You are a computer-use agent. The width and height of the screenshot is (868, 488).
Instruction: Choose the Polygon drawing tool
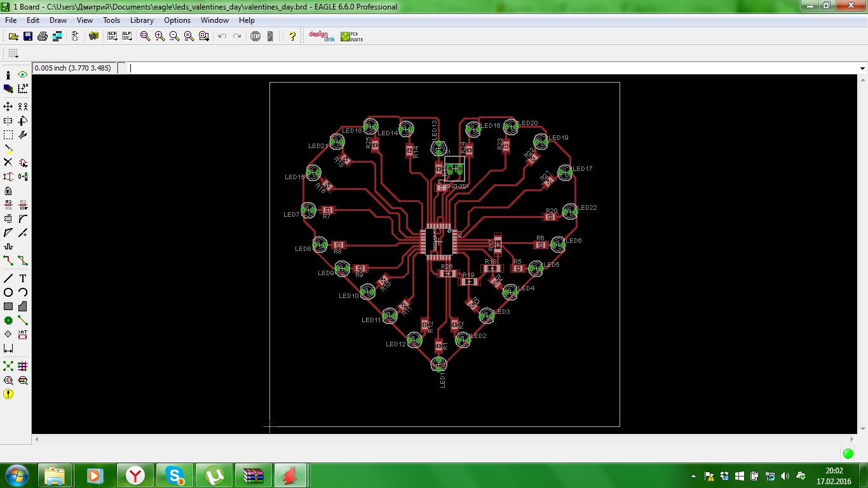(23, 306)
